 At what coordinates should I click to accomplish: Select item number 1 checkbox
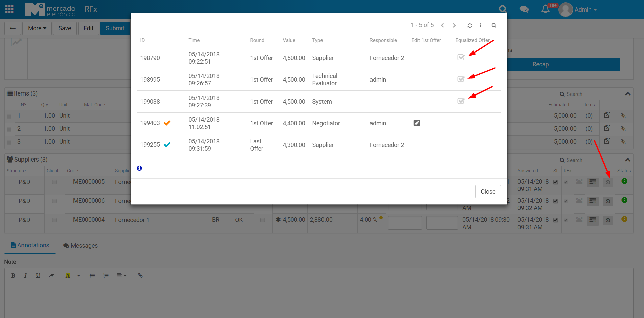point(9,116)
